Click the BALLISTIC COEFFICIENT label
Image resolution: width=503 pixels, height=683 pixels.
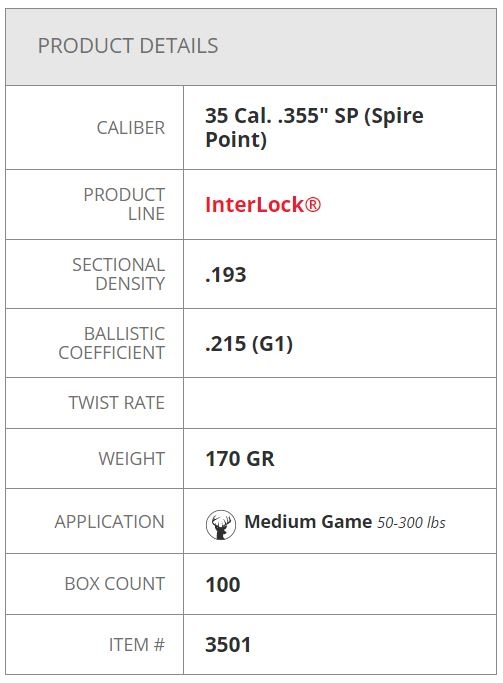111,343
